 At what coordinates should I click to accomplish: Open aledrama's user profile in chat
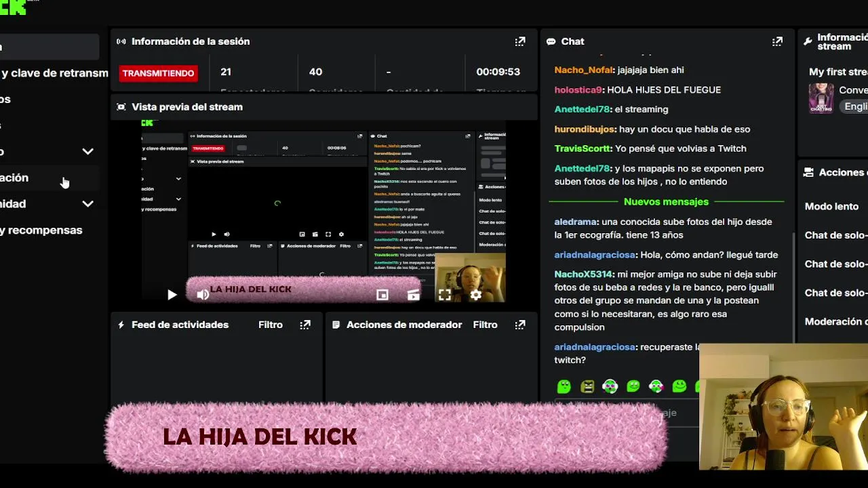[x=576, y=222]
